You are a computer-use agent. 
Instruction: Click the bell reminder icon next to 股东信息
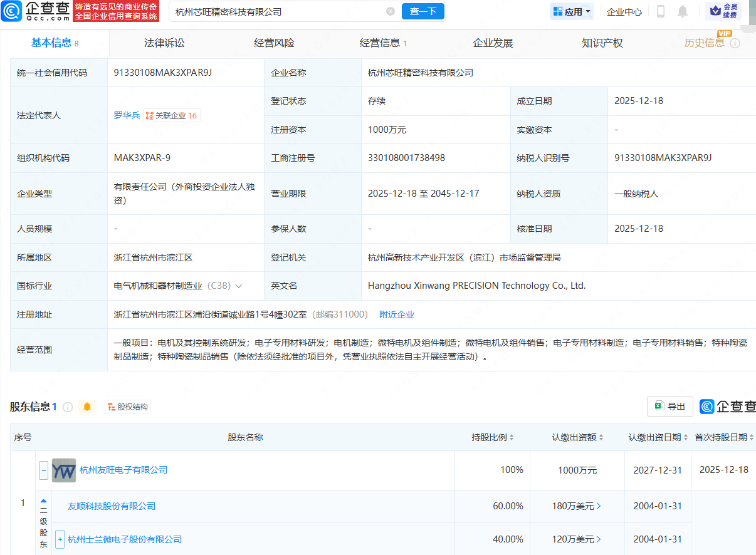click(x=87, y=407)
